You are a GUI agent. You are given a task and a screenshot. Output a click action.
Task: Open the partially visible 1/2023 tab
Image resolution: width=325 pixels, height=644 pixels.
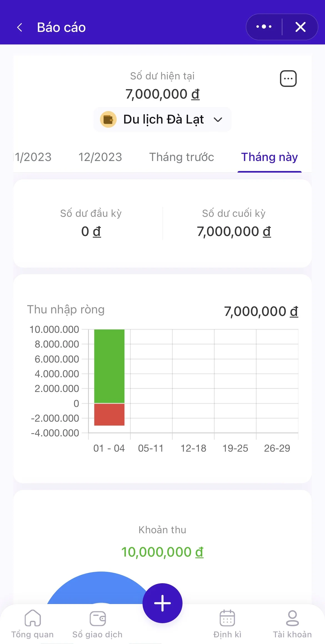(33, 157)
